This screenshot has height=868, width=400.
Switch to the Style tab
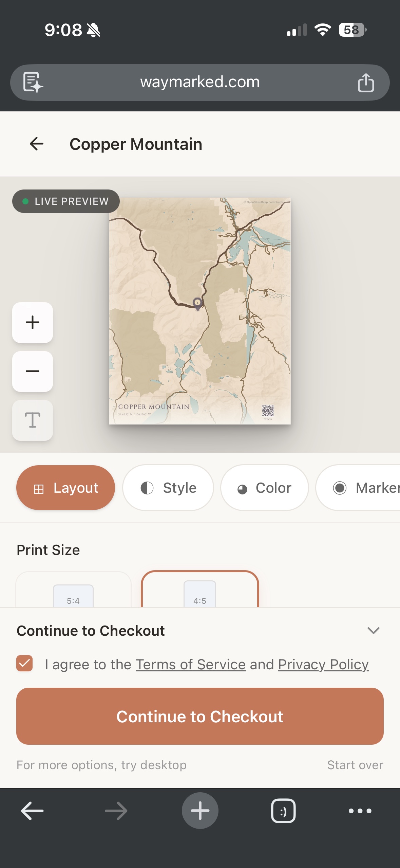[x=168, y=487]
